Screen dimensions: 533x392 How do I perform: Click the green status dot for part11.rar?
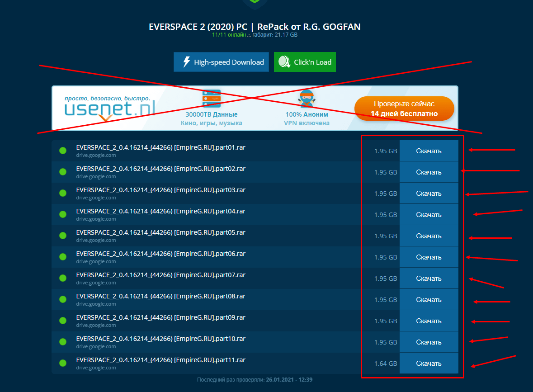pyautogui.click(x=63, y=363)
